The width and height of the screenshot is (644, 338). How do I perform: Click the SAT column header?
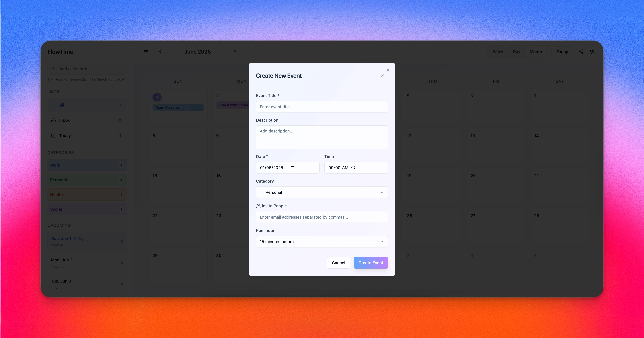coord(560,81)
